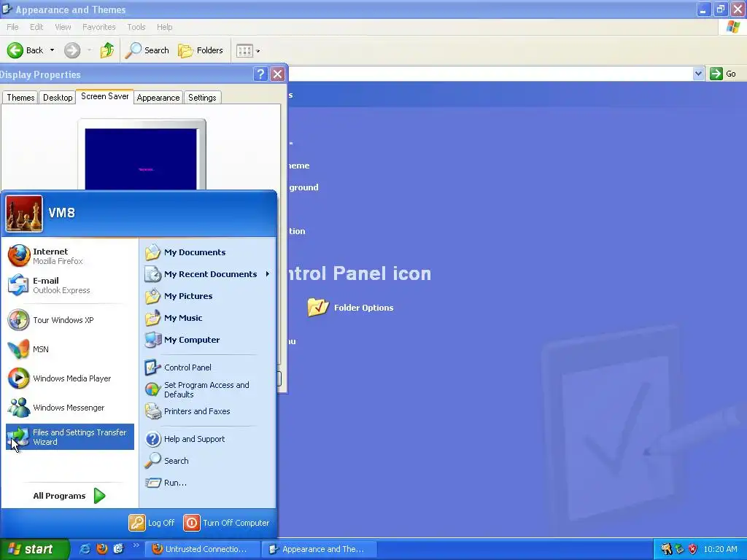
Task: Open Windows Messenger
Action: click(69, 408)
